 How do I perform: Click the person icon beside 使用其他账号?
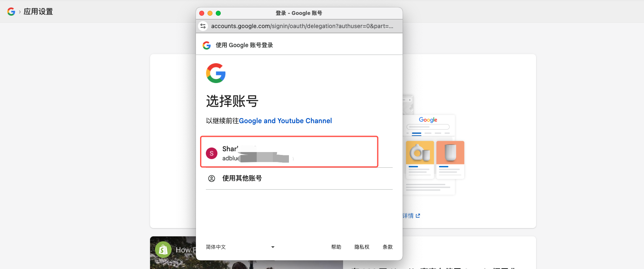pyautogui.click(x=212, y=179)
